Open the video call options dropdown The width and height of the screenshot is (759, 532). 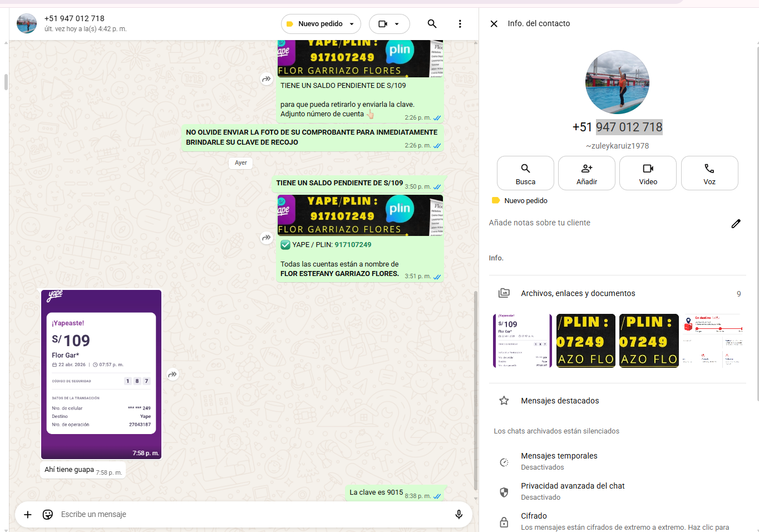pyautogui.click(x=389, y=24)
